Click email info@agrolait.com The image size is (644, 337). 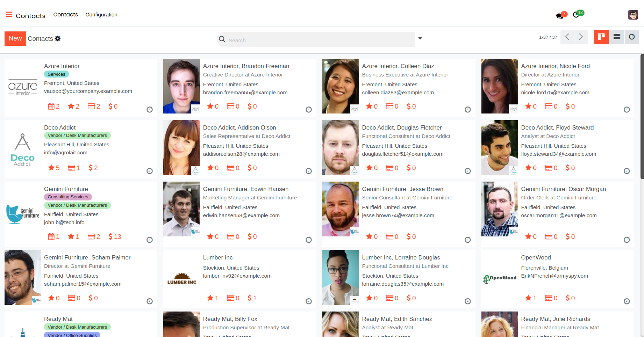66,153
